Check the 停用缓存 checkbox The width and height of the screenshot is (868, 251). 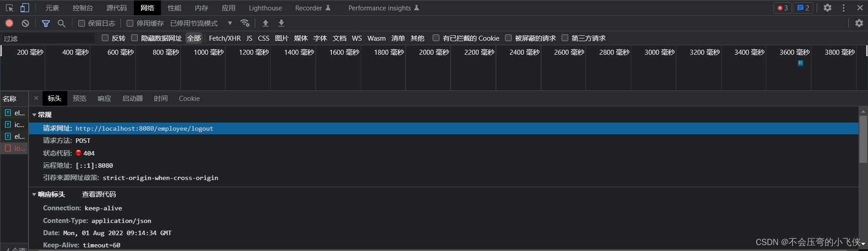click(130, 23)
